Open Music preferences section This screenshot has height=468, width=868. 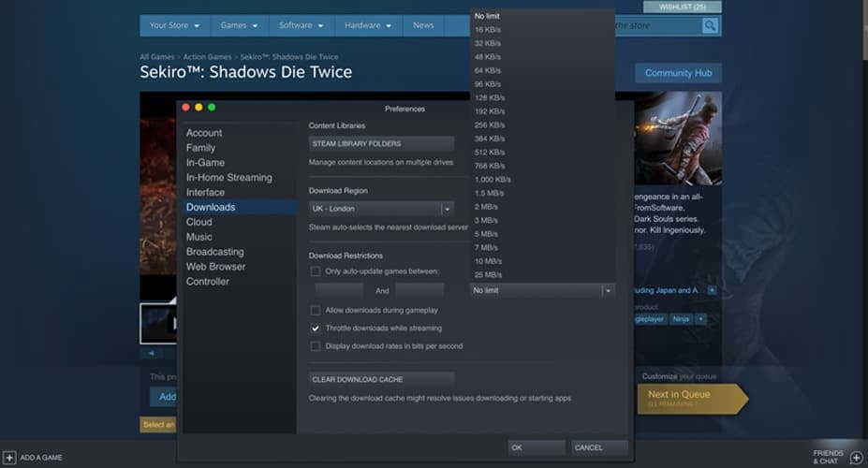coord(240,237)
